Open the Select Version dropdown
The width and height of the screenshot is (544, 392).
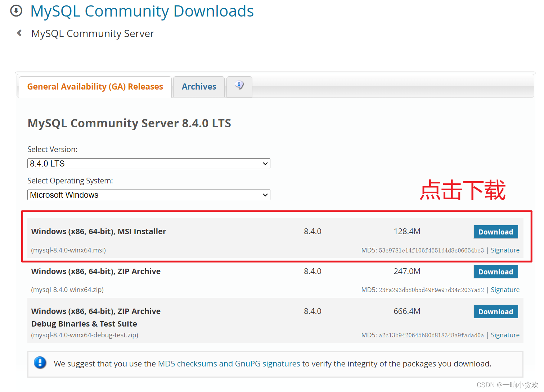tap(149, 164)
